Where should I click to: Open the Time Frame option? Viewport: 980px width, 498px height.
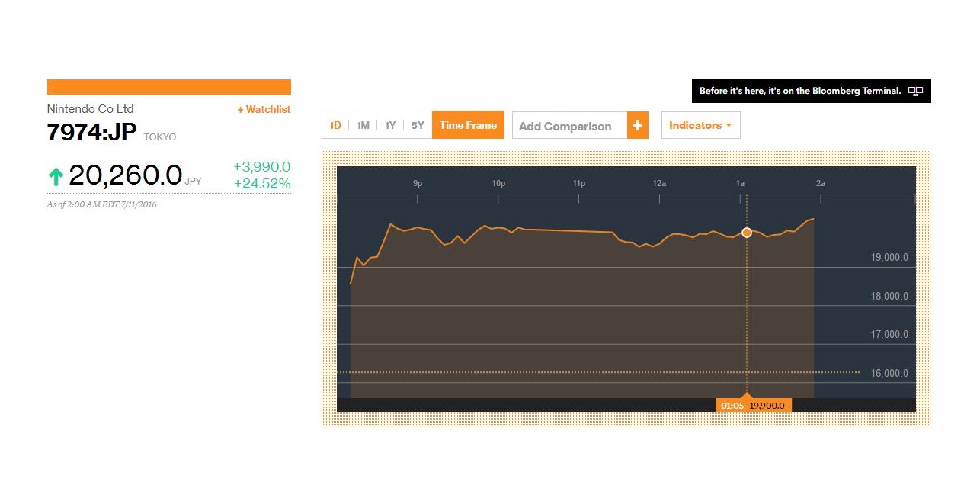coord(468,125)
